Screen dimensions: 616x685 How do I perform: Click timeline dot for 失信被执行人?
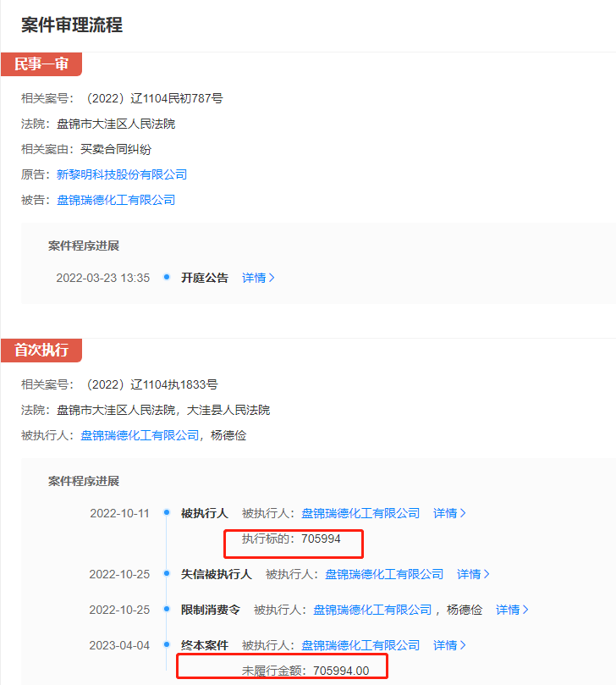coord(167,573)
